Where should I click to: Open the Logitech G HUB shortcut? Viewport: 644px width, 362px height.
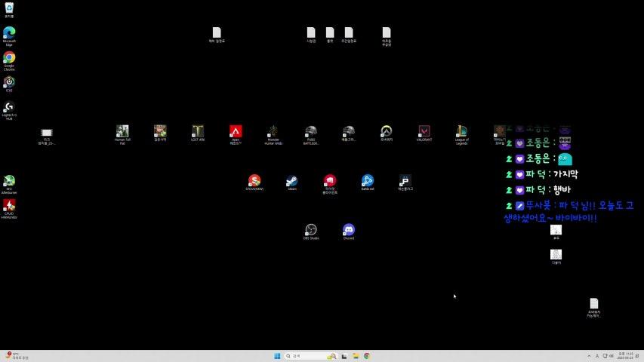pyautogui.click(x=9, y=110)
